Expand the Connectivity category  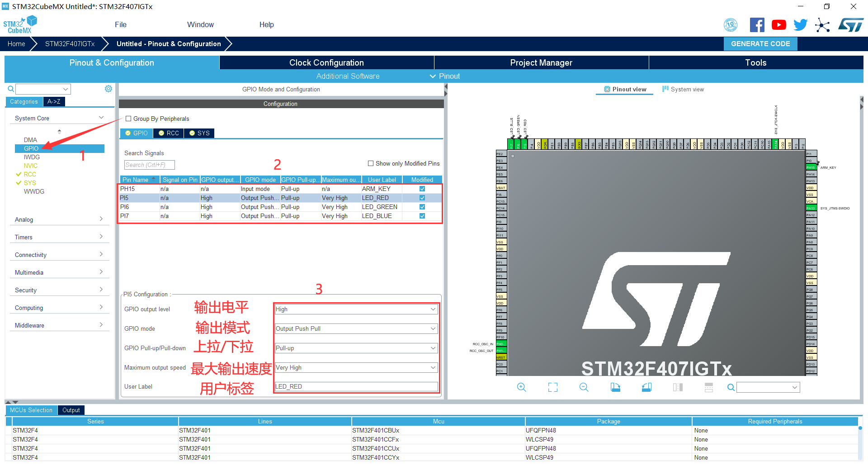[x=59, y=255]
